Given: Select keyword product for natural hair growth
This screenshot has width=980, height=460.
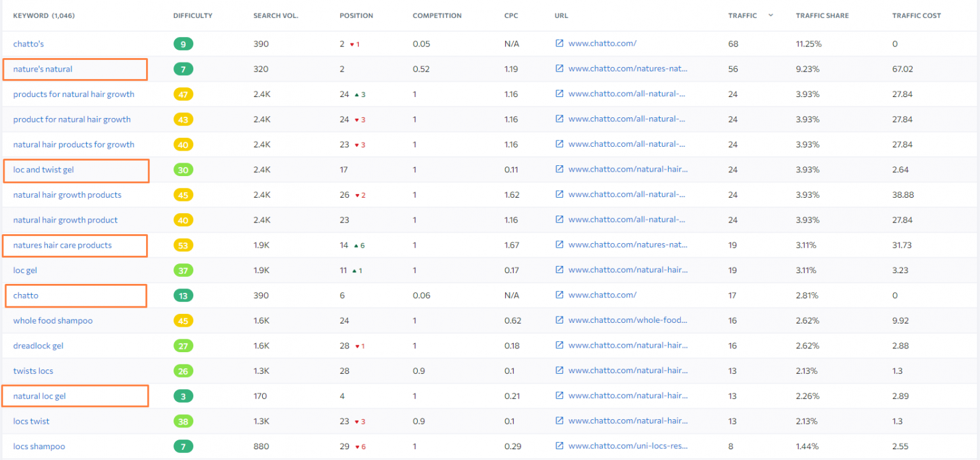Looking at the screenshot, I should [72, 119].
